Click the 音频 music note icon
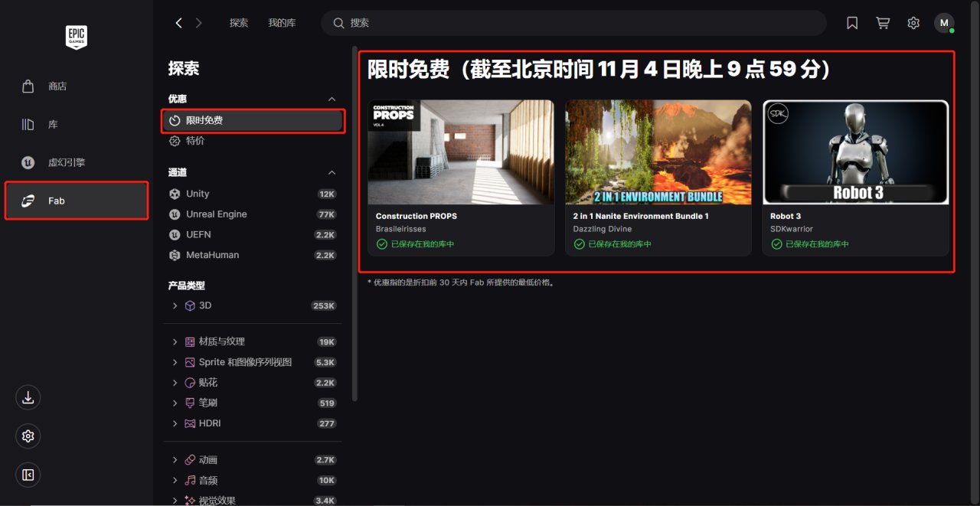Viewport: 980px width, 506px height. click(x=191, y=481)
